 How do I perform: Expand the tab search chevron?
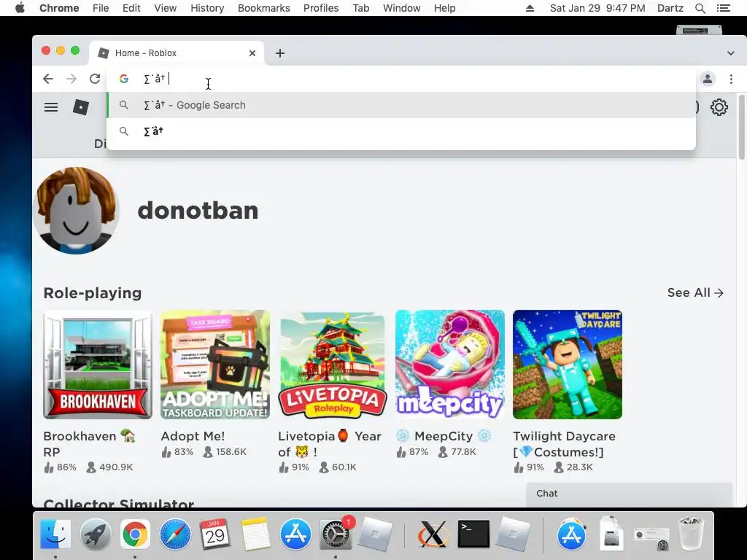(x=730, y=53)
